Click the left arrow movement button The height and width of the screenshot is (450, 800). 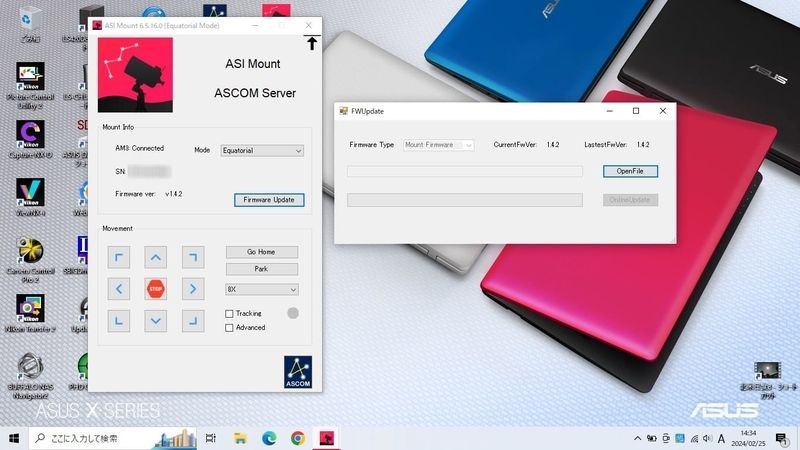(x=119, y=289)
